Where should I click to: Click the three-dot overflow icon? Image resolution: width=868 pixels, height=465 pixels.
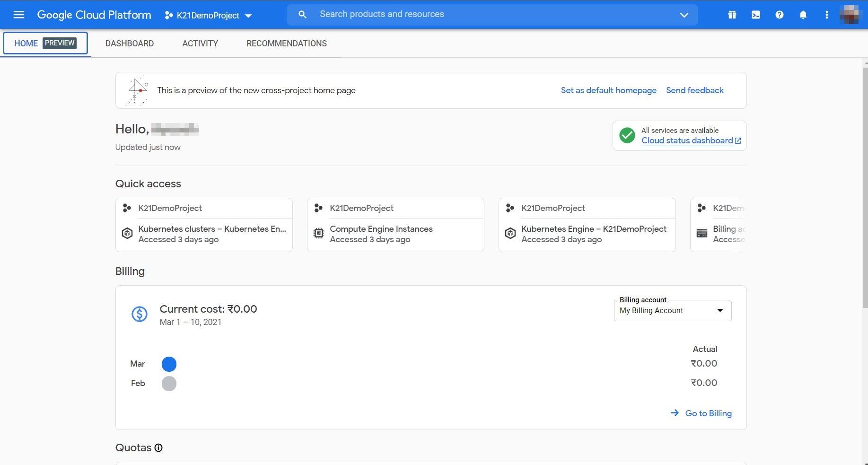coord(826,15)
